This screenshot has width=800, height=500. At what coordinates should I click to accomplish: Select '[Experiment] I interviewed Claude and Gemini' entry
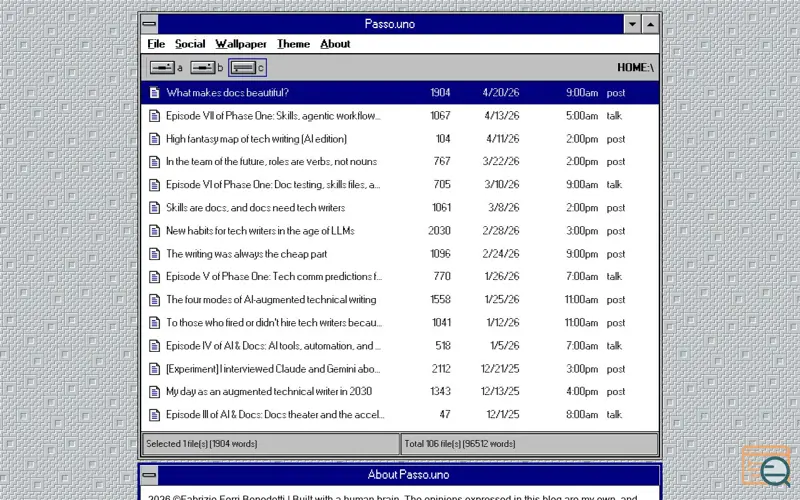click(x=273, y=369)
